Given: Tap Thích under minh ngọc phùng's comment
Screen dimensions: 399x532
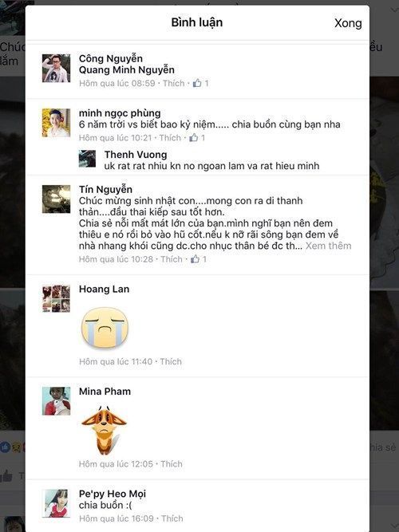Looking at the screenshot, I should click(x=170, y=137).
